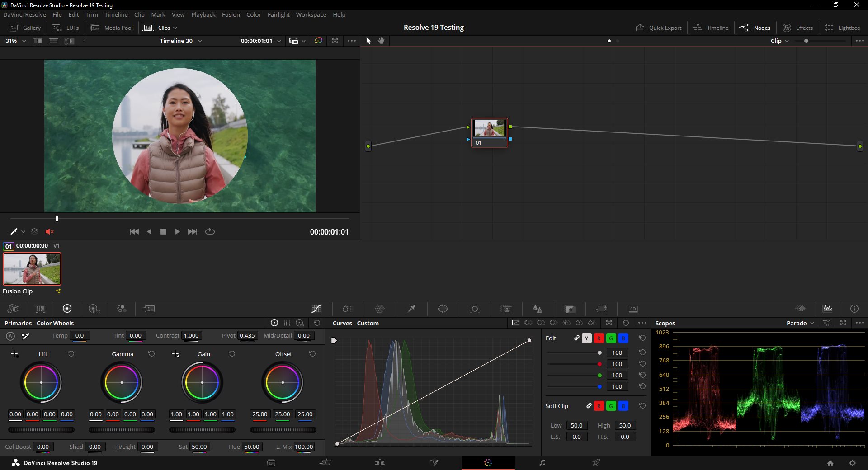Open the Color menu

click(254, 14)
